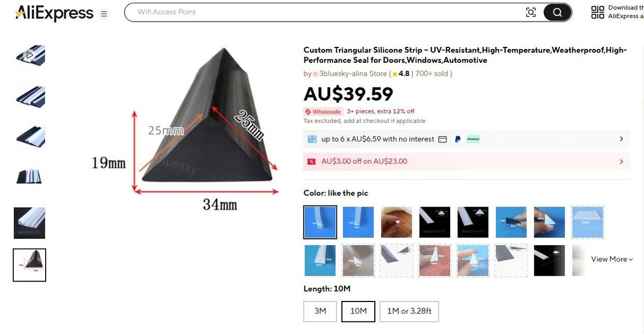The height and width of the screenshot is (334, 644).
Task: Select the 10M length option
Action: tap(358, 311)
